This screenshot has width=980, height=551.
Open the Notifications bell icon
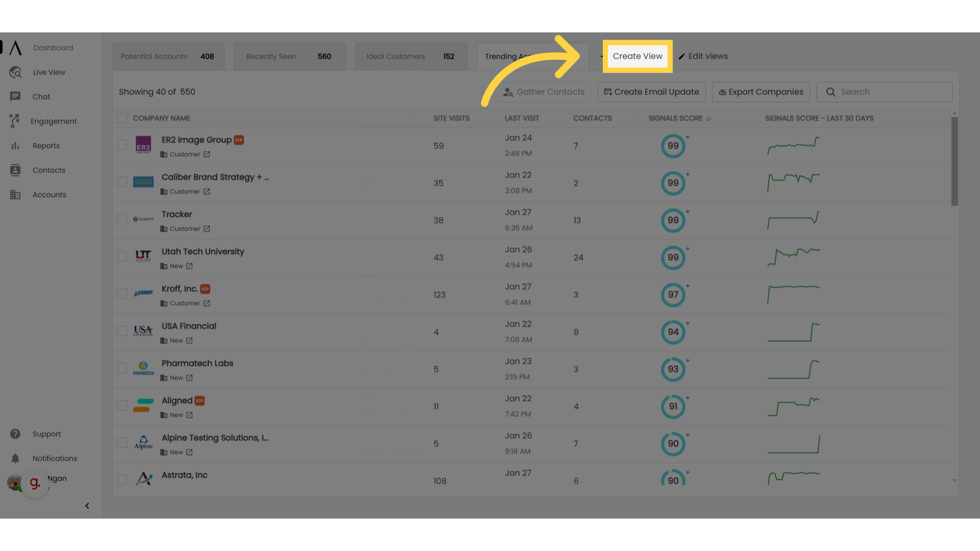tap(15, 459)
